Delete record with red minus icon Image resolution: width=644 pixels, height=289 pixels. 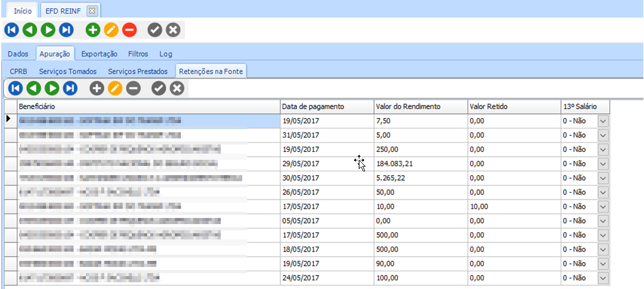click(129, 30)
